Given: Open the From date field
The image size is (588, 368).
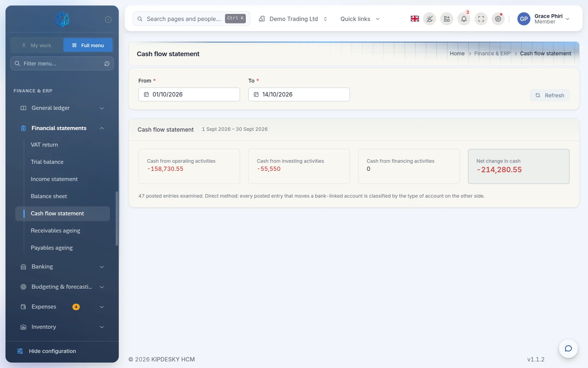Looking at the screenshot, I should [189, 94].
